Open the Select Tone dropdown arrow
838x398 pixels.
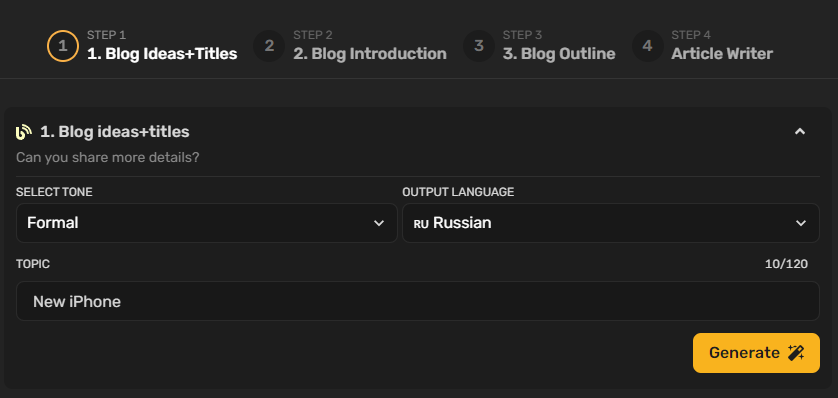pos(379,223)
